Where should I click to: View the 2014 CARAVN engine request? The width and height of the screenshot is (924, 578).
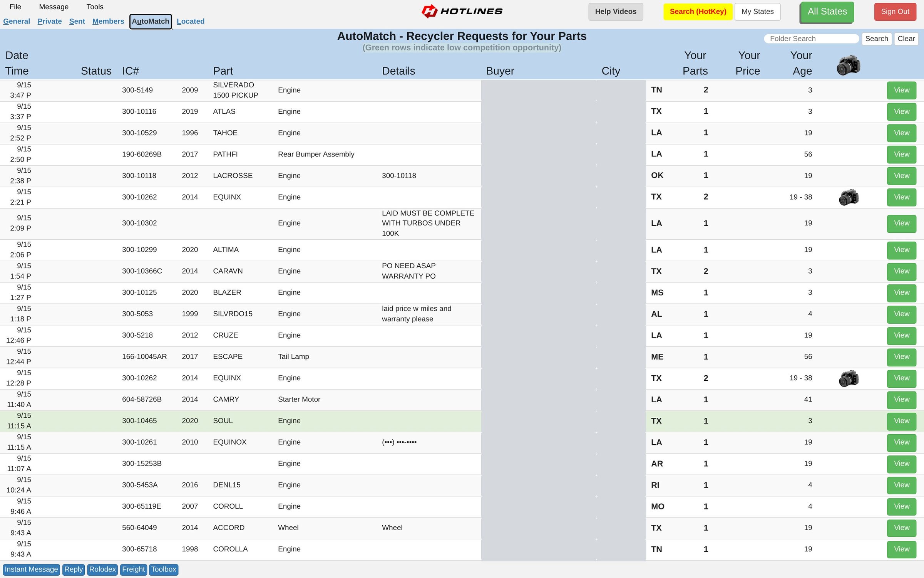pyautogui.click(x=902, y=271)
